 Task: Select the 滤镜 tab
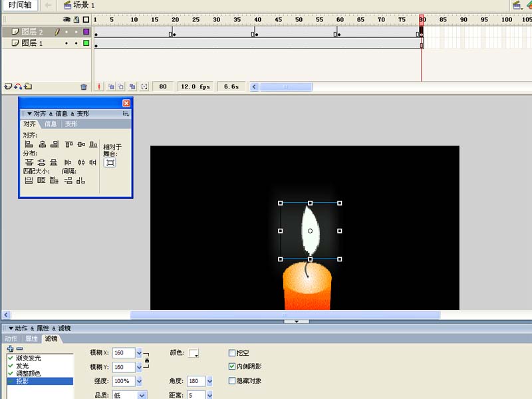(x=51, y=338)
